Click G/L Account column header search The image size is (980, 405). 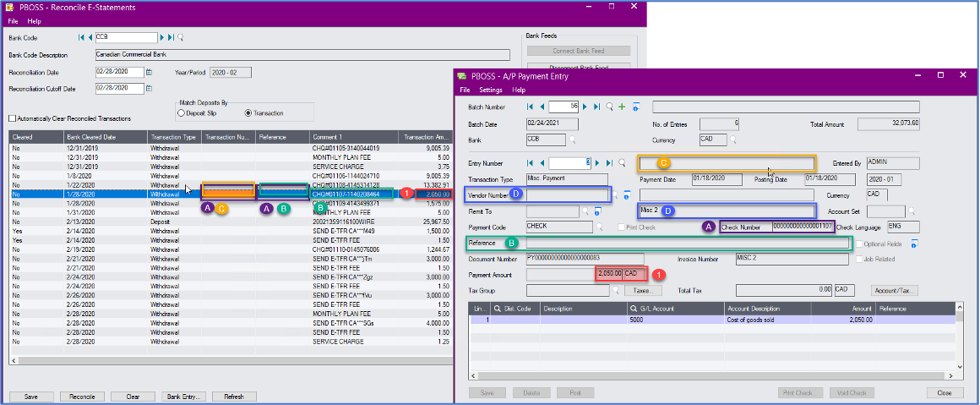(x=634, y=309)
